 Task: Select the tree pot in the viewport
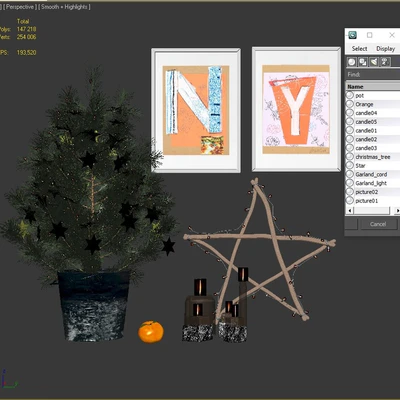pyautogui.click(x=94, y=306)
